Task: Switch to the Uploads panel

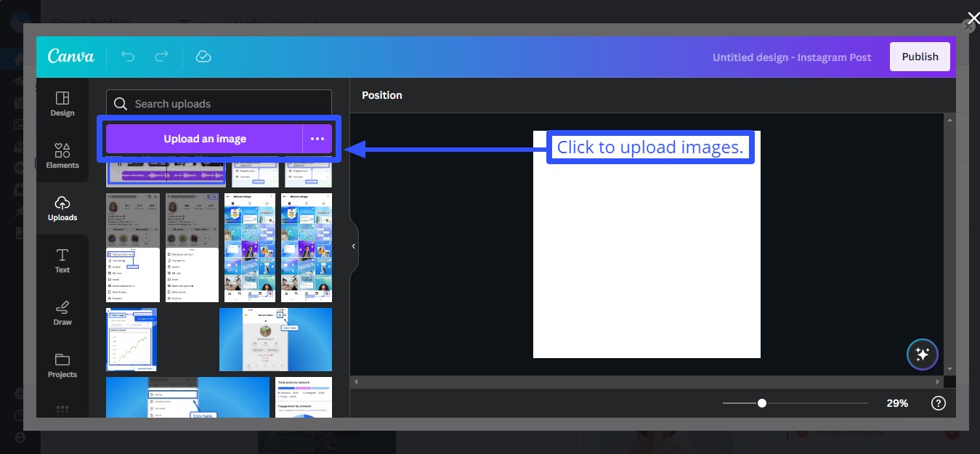Action: click(62, 209)
